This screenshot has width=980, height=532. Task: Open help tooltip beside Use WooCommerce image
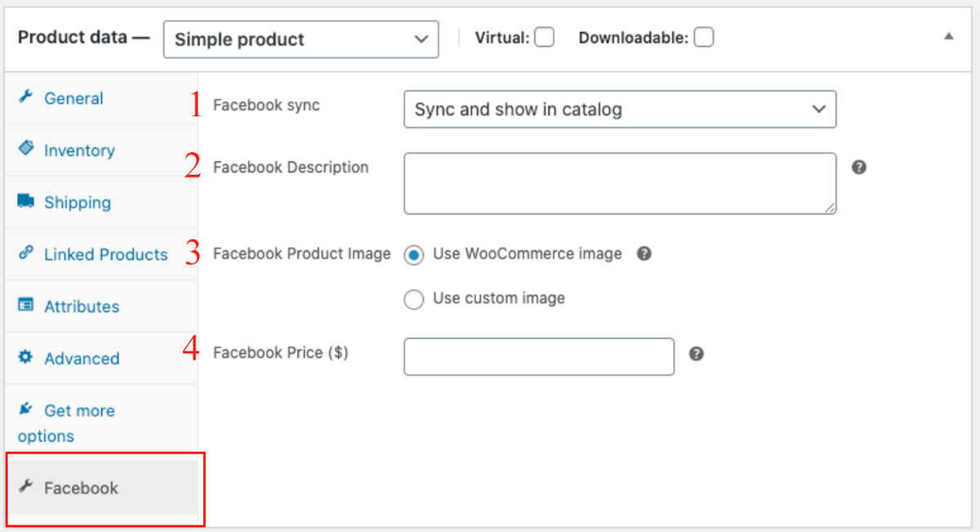(644, 253)
